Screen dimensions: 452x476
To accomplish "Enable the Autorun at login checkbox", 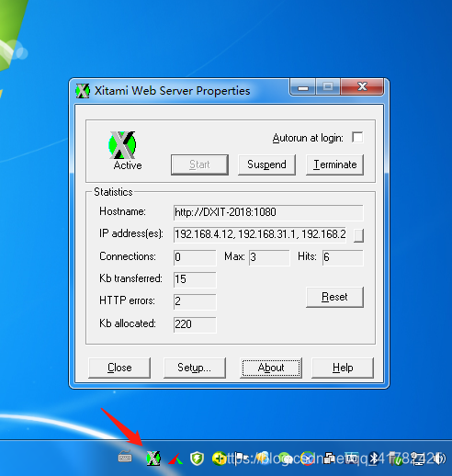I will pos(357,137).
